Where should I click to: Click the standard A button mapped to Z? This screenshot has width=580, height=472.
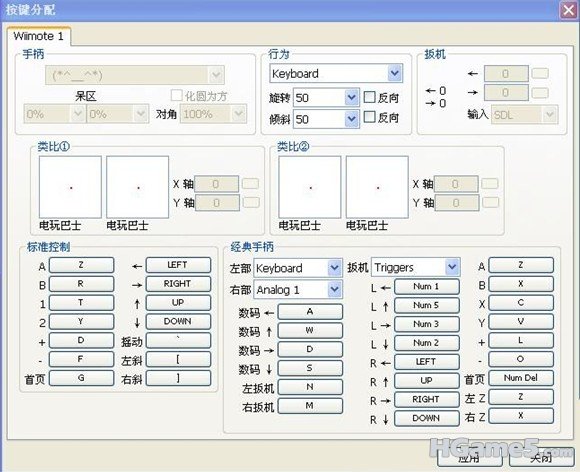pos(81,265)
